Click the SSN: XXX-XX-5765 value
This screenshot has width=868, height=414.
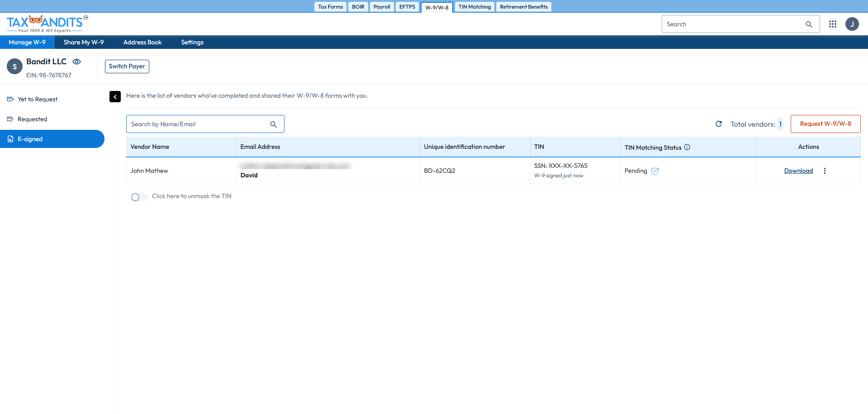pyautogui.click(x=561, y=166)
